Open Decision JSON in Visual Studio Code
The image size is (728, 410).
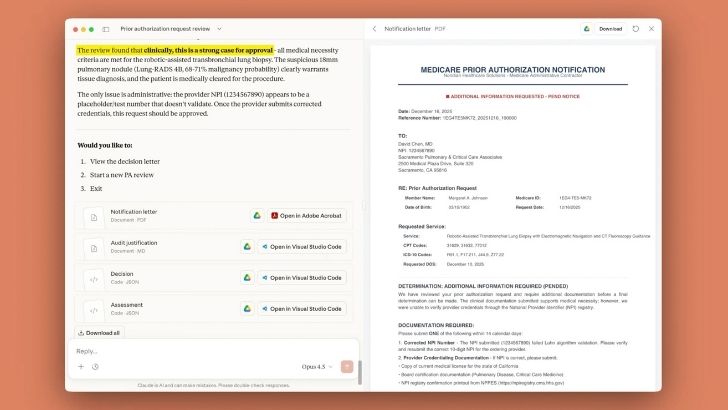[302, 277]
